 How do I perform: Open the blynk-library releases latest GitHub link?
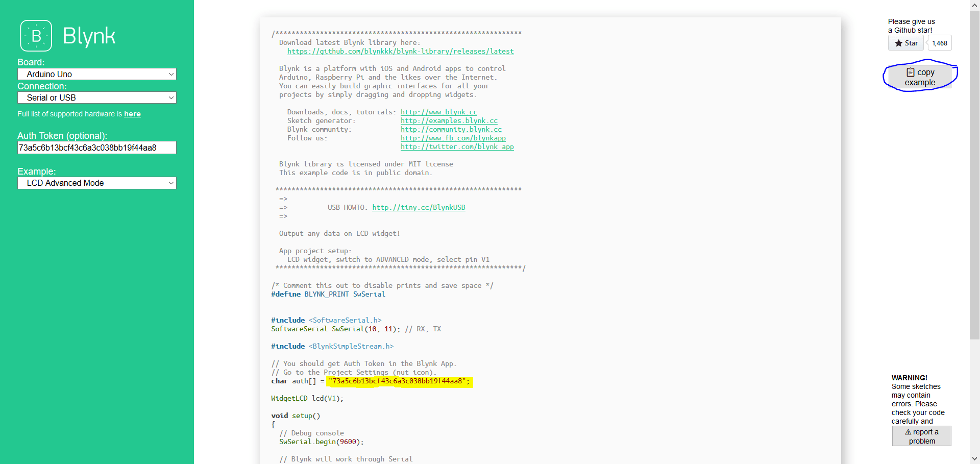400,52
